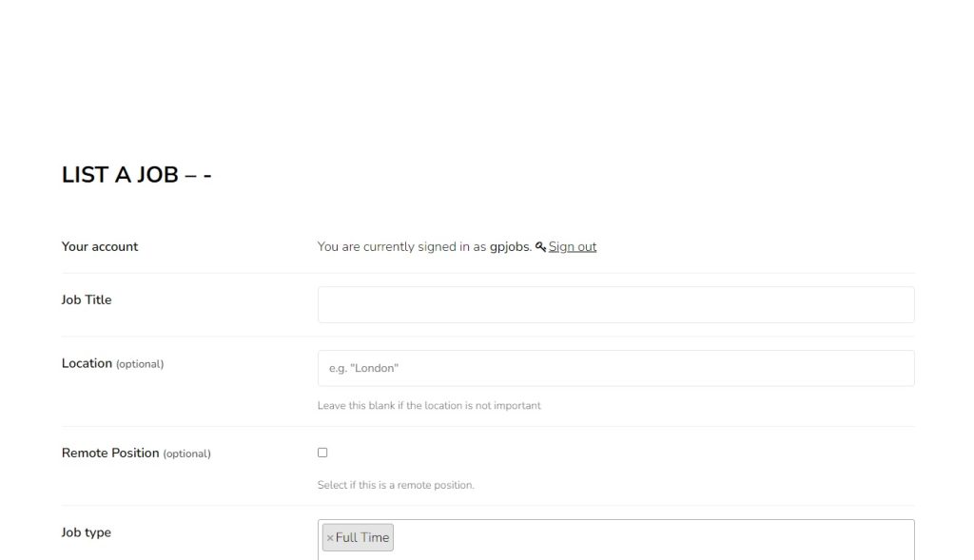Click the List a Job page heading
This screenshot has width=974, height=560.
[x=136, y=175]
